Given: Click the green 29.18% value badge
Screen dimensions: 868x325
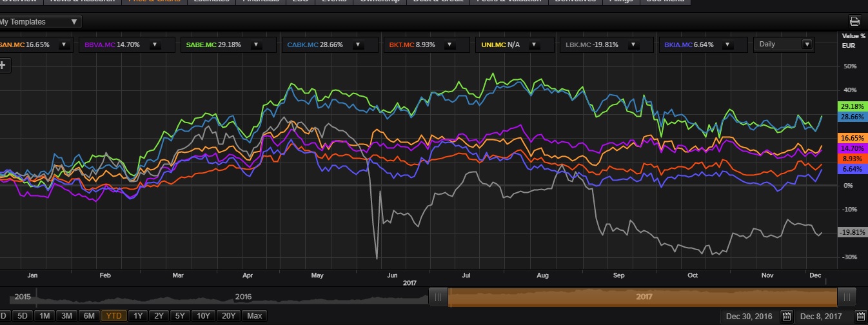Looking at the screenshot, I should point(851,106).
